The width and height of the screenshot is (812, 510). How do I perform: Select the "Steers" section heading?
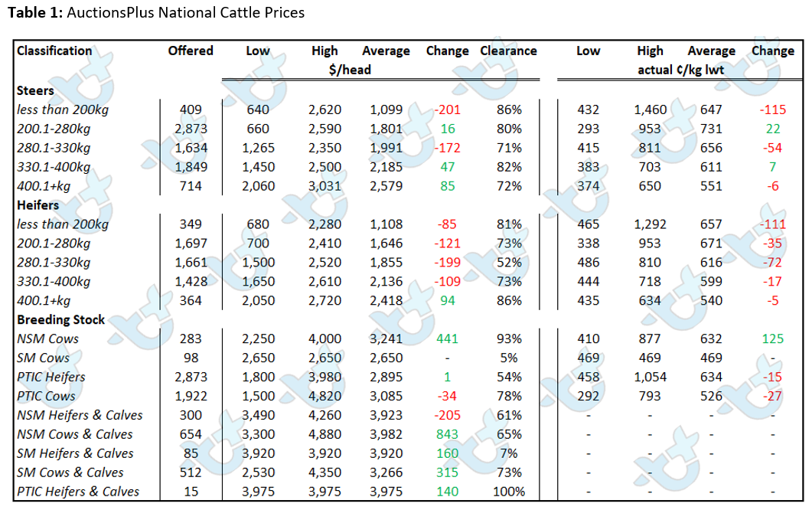(x=35, y=90)
